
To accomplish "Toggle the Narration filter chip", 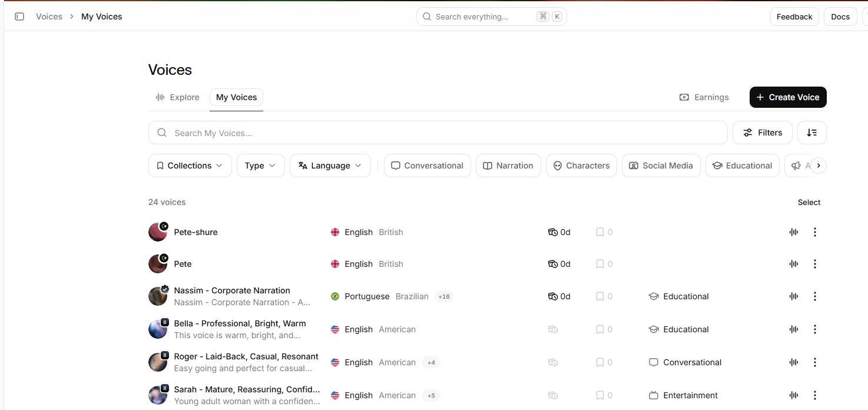I will coord(508,166).
